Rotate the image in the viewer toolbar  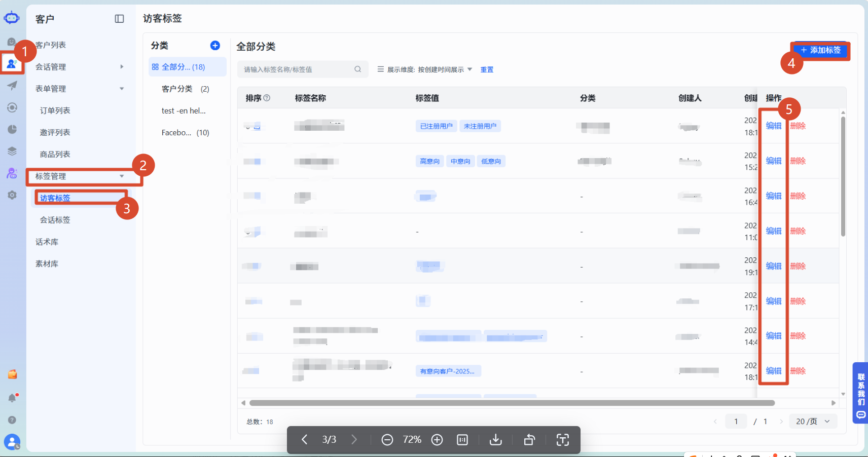[529, 440]
